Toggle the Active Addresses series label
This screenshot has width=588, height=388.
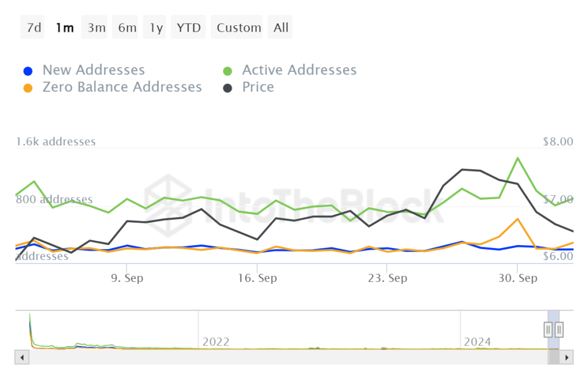coord(299,70)
